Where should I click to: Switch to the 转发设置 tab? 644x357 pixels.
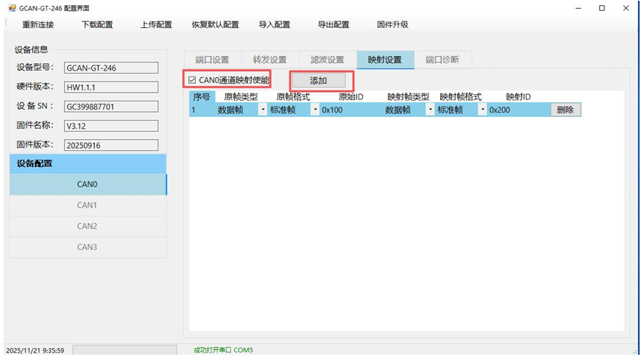pos(270,60)
